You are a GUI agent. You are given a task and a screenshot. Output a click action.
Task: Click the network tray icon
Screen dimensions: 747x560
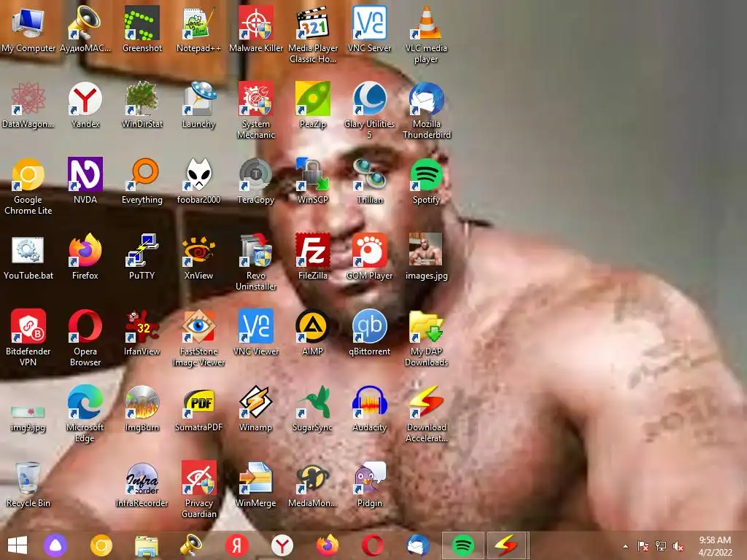(x=661, y=546)
